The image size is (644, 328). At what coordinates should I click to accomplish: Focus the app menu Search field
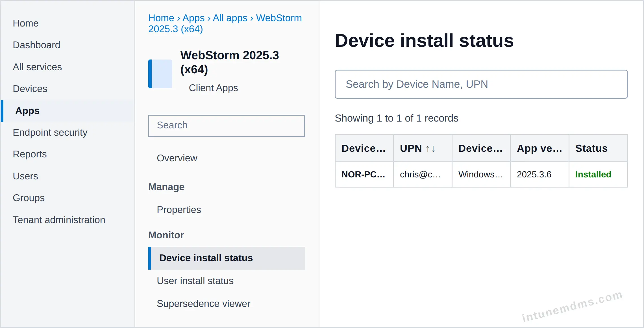tap(227, 126)
